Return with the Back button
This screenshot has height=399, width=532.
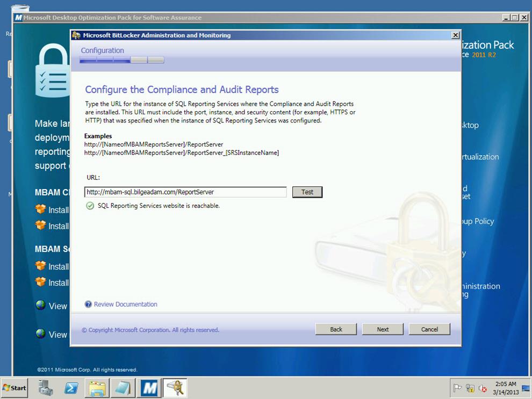[x=336, y=329]
